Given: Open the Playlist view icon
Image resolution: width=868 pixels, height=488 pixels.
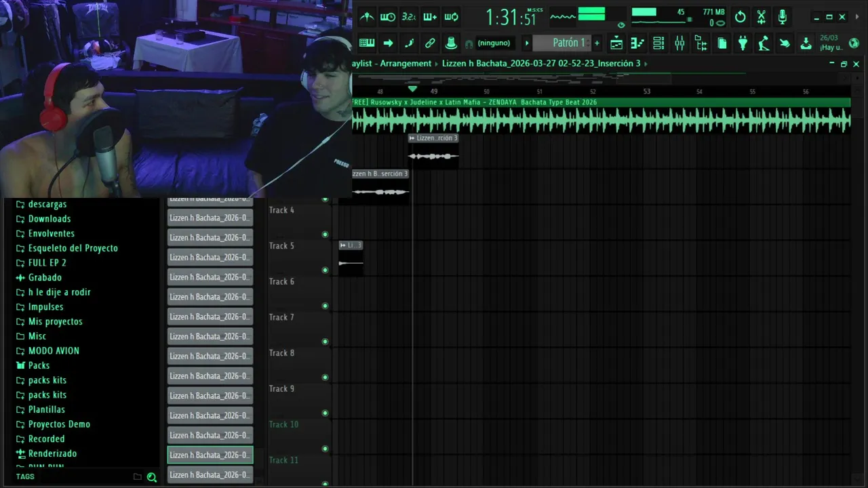Looking at the screenshot, I should point(616,43).
